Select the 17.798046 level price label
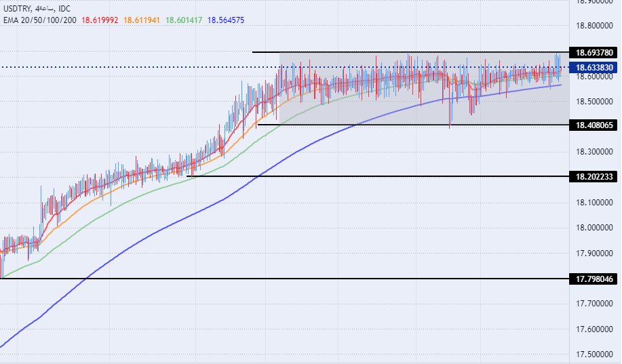Screen dimensions: 622x364 pyautogui.click(x=594, y=279)
